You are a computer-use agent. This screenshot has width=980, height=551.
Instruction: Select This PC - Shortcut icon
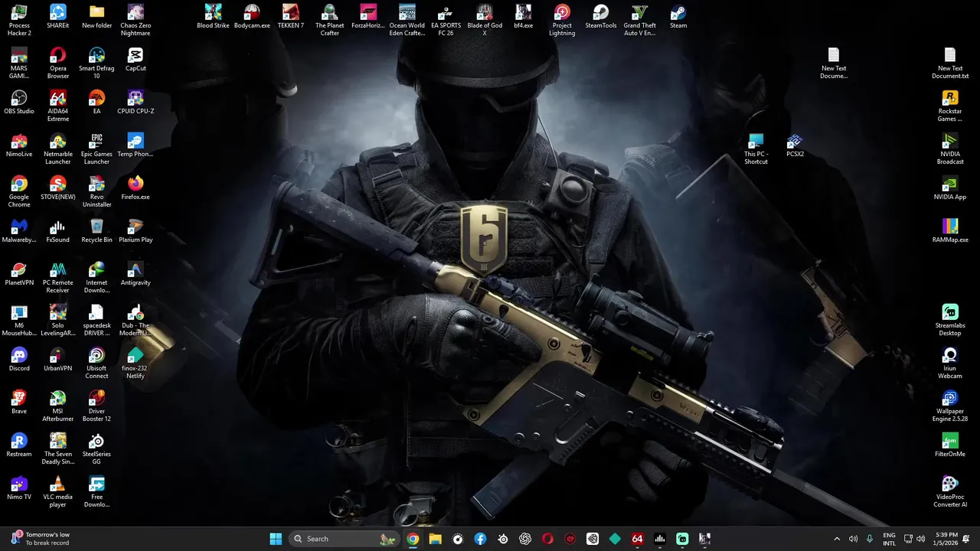tap(756, 148)
